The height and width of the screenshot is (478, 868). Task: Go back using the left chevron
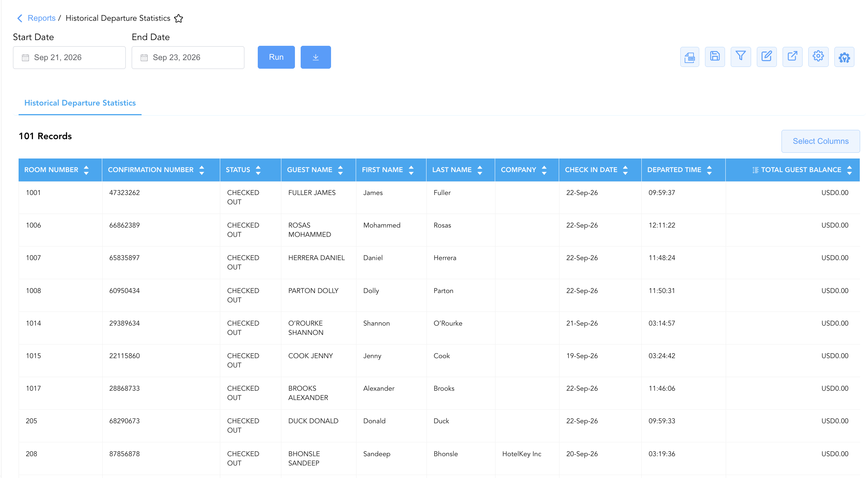(20, 18)
